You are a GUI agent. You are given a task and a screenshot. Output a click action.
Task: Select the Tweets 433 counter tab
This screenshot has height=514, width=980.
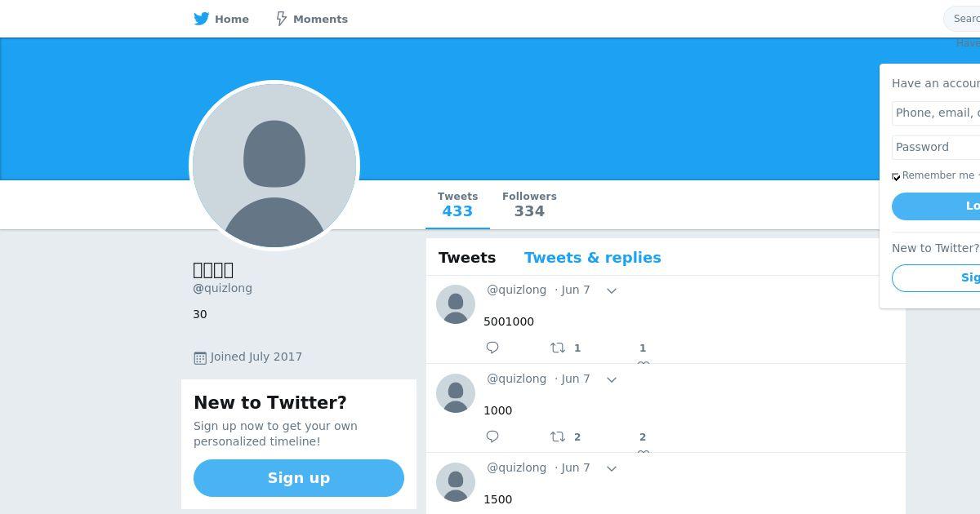(x=457, y=205)
